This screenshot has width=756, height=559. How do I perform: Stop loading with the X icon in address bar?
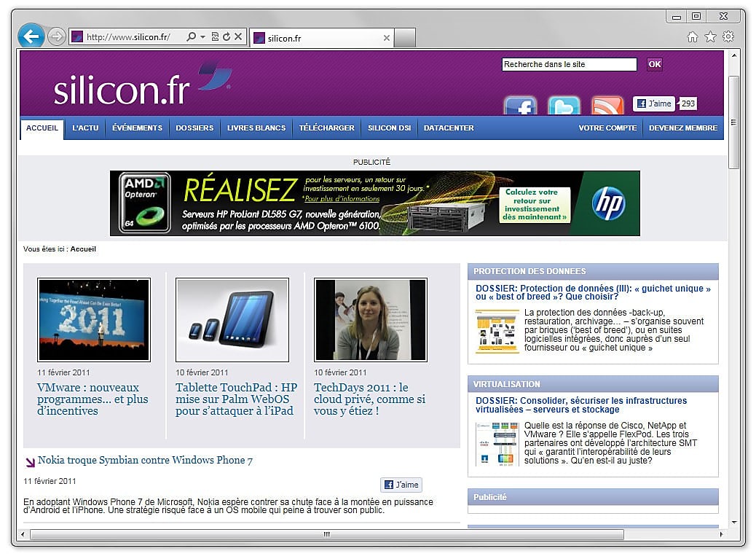pyautogui.click(x=238, y=36)
